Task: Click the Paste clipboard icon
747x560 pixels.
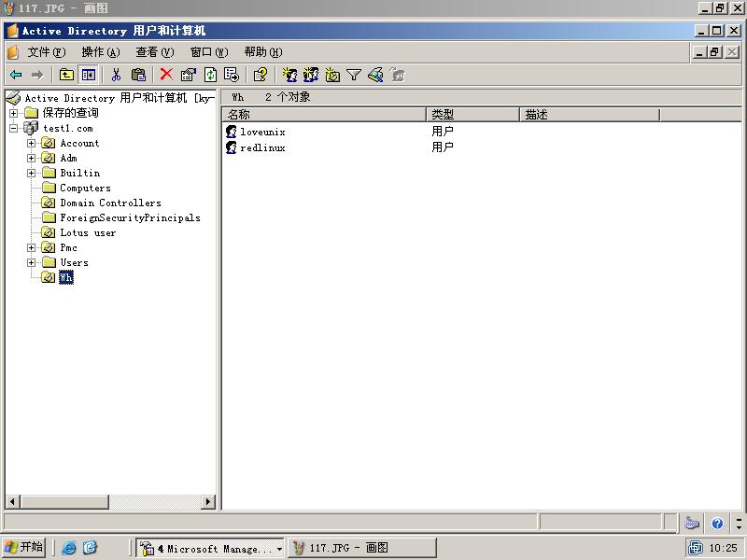Action: (138, 75)
